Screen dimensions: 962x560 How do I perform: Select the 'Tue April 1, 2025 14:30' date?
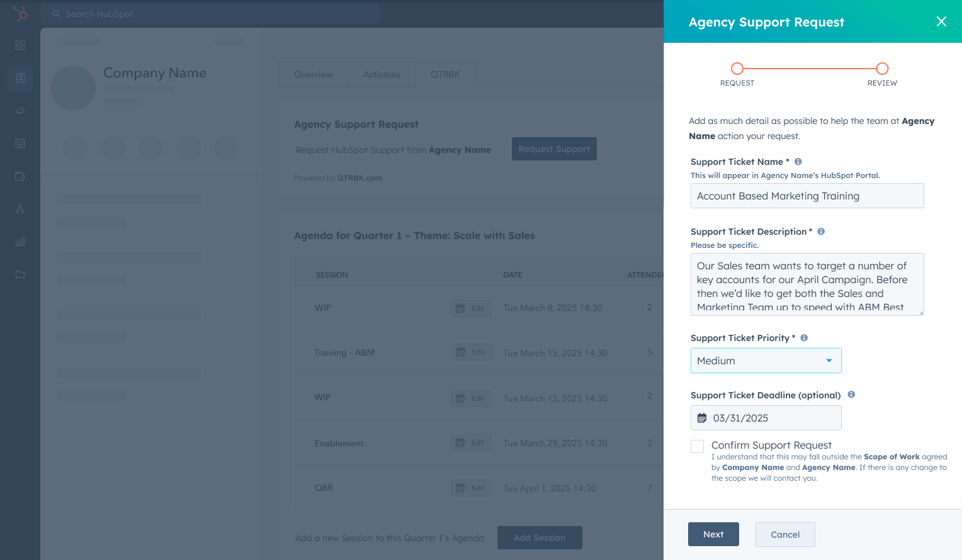(550, 488)
